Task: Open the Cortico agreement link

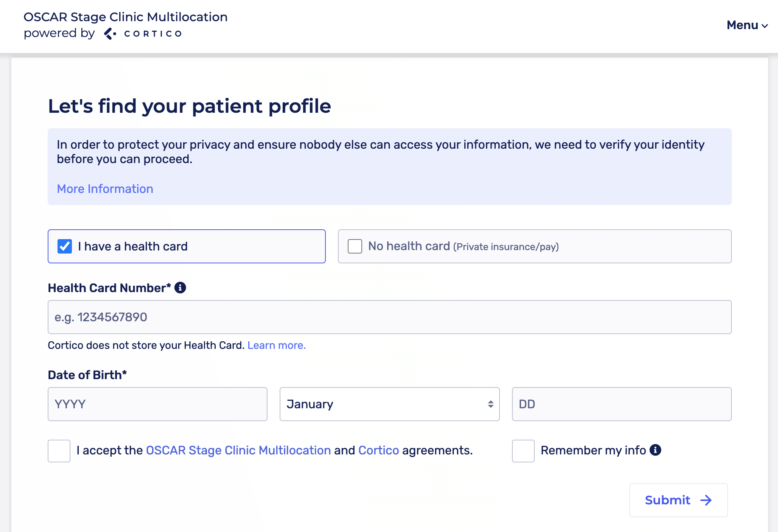Action: click(x=378, y=450)
